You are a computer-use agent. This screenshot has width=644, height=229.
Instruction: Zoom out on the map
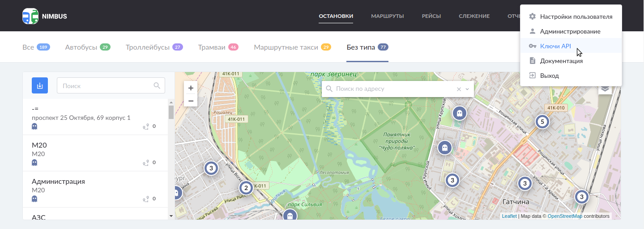click(191, 101)
